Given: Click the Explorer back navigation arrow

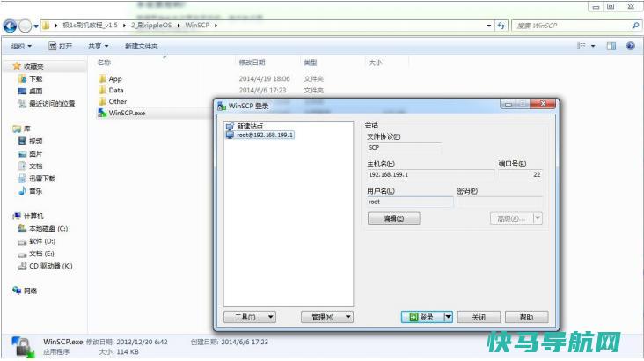Looking at the screenshot, I should coord(10,26).
